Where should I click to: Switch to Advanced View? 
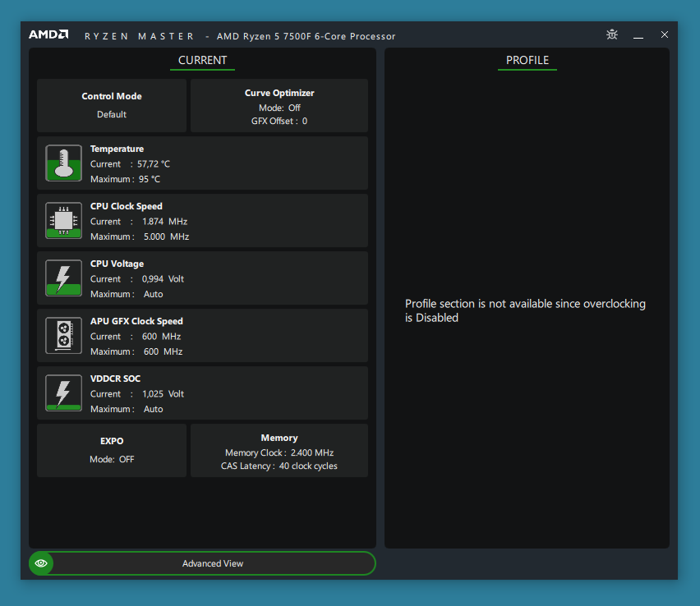(x=202, y=563)
